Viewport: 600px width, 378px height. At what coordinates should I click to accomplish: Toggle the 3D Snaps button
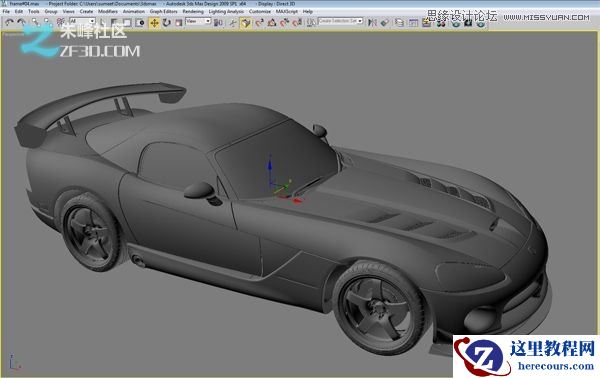[x=260, y=23]
